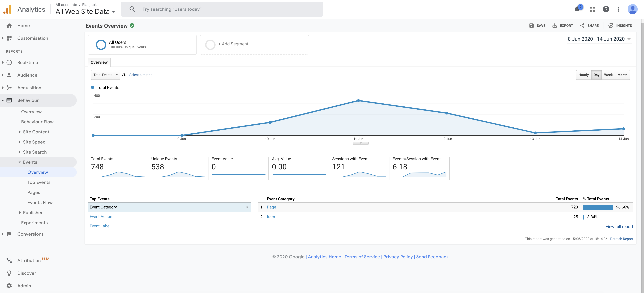
Task: Select the Overview report tab
Action: 99,62
